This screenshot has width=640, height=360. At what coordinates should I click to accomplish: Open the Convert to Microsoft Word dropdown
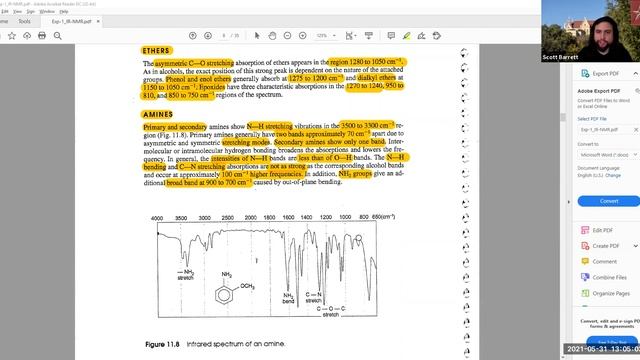[608, 155]
